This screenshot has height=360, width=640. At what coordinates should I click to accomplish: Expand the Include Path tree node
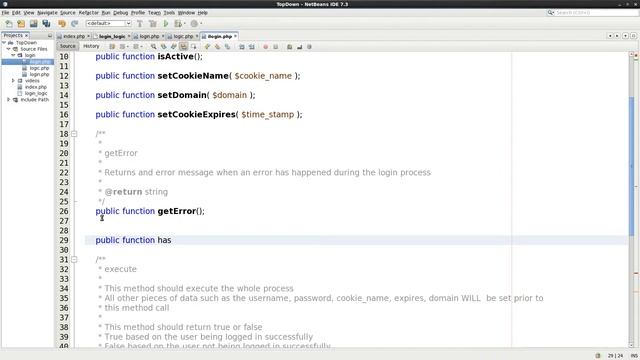click(x=8, y=100)
